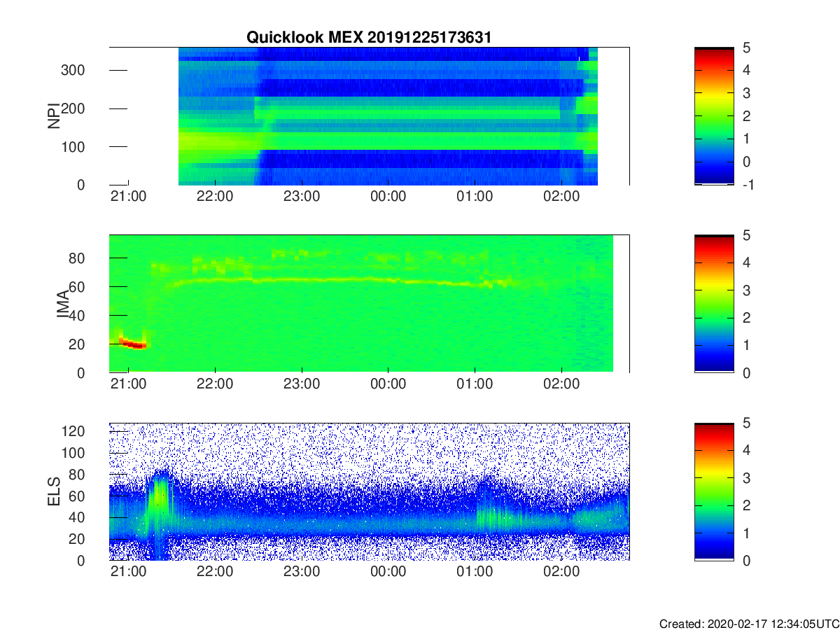Pick the NPI panel colorbar gradient

point(714,116)
